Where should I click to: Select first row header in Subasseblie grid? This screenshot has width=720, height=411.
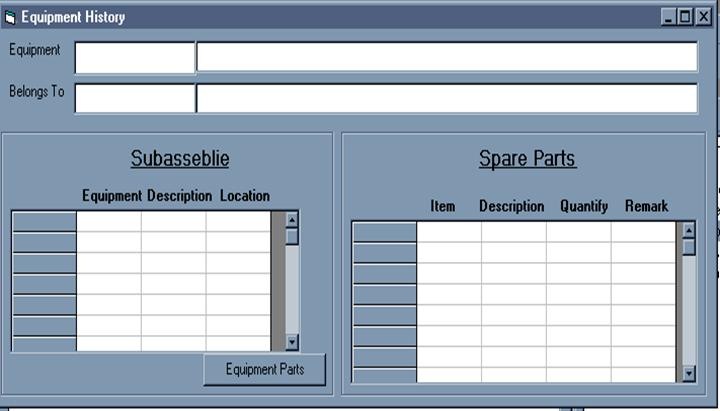click(45, 222)
